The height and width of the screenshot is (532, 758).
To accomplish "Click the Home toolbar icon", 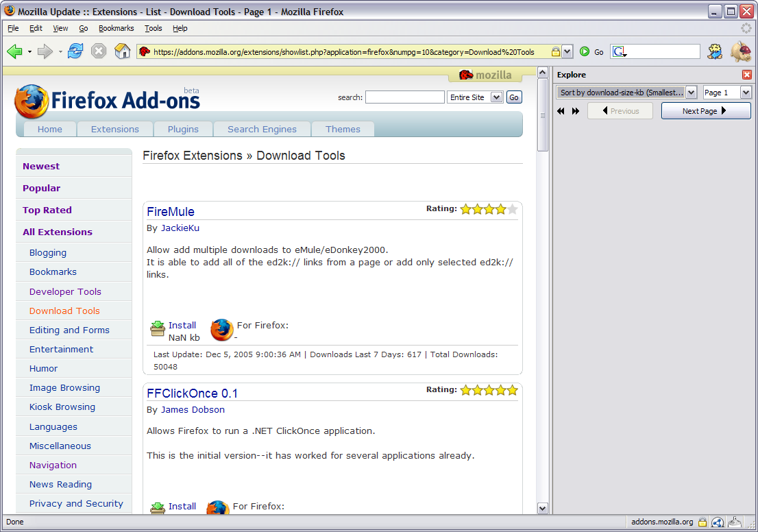I will click(123, 51).
